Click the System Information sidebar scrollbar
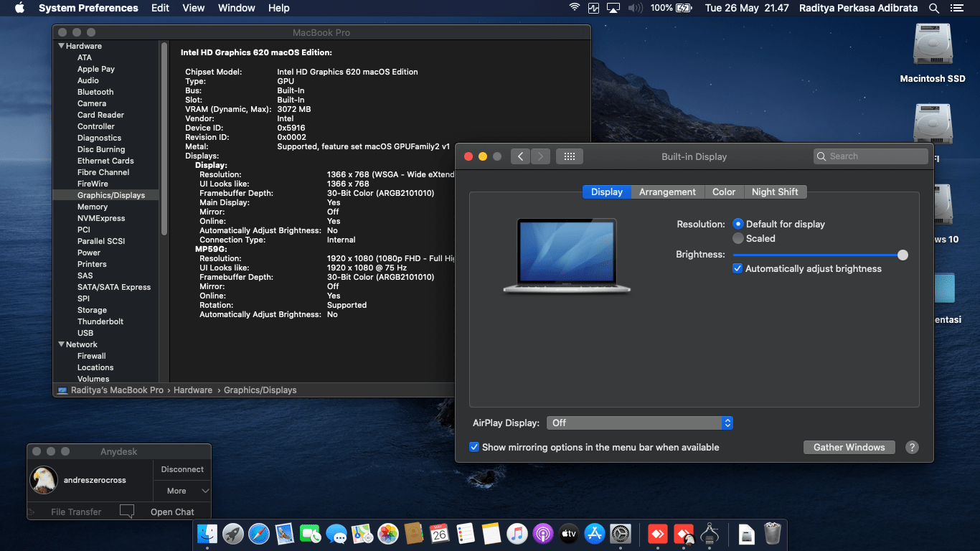This screenshot has width=980, height=551. tap(164, 138)
